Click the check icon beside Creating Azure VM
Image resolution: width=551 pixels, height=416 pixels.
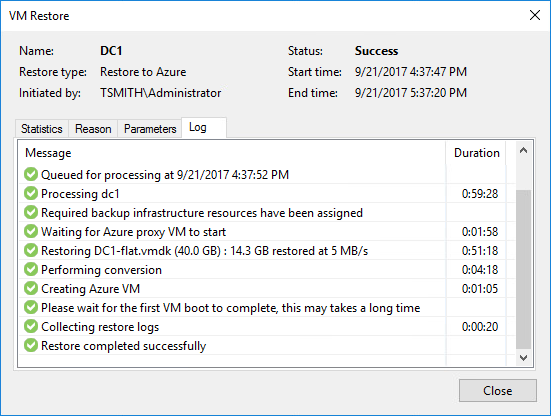coord(31,288)
